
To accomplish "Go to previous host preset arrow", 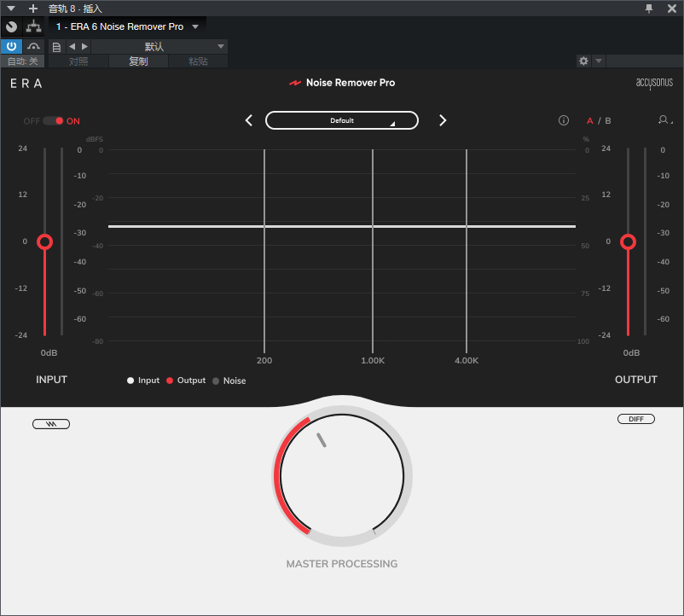I will coord(72,46).
